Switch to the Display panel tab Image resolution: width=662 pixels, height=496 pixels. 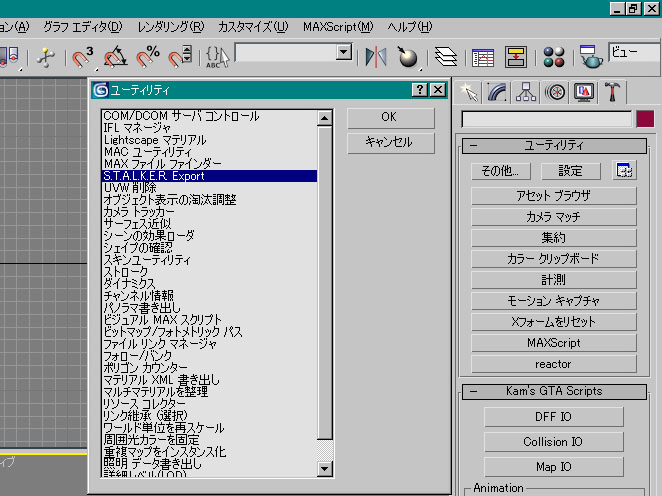[583, 92]
